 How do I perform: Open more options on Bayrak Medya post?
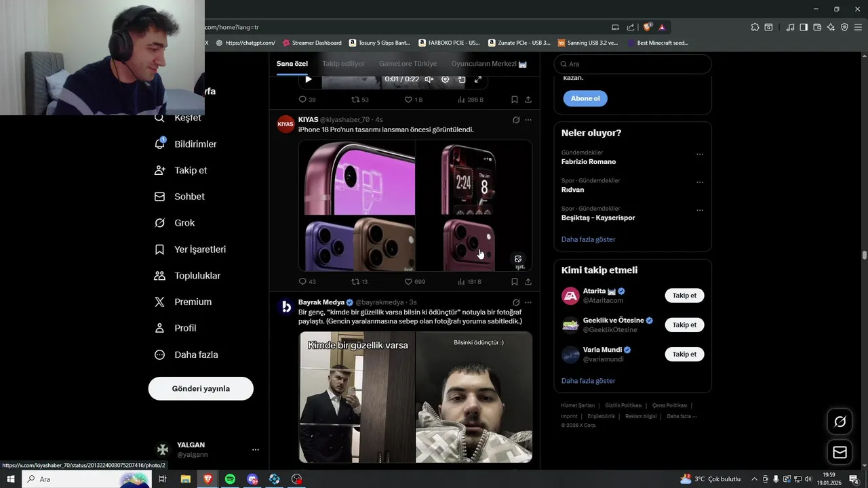(528, 302)
